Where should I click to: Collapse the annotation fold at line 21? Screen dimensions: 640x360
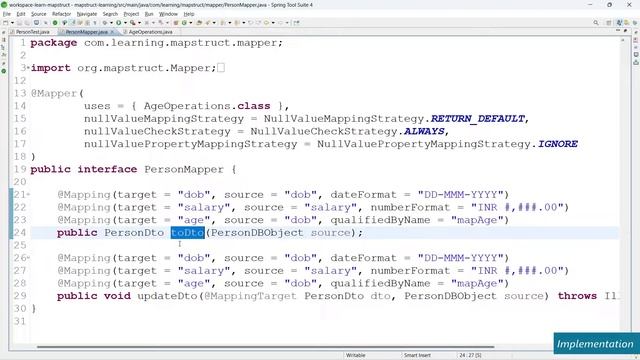28,194
